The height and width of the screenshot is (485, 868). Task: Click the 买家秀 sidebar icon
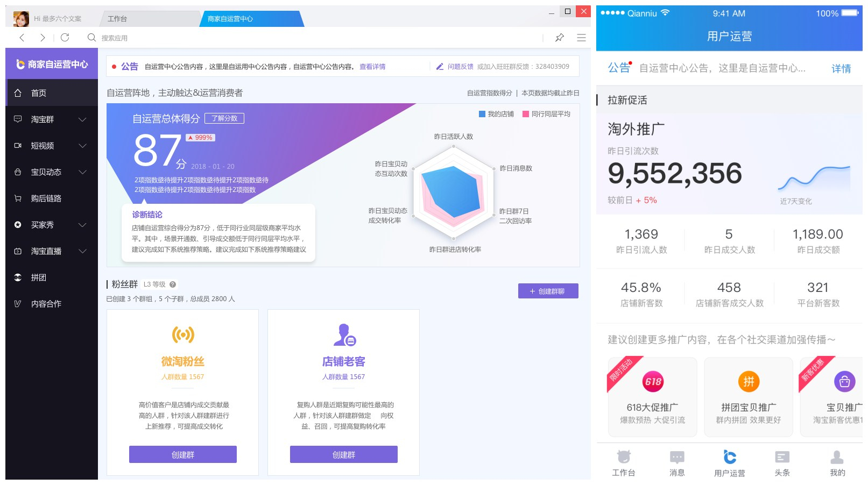[x=18, y=225]
